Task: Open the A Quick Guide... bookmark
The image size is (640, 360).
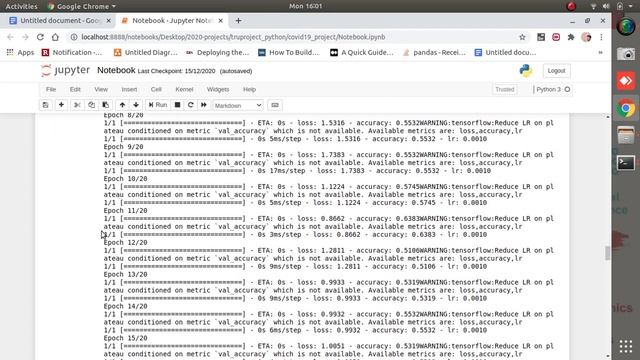Action: (362, 53)
